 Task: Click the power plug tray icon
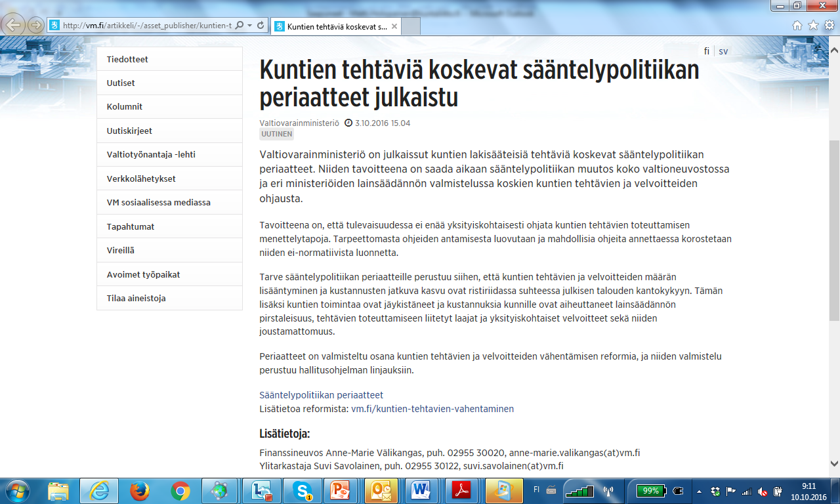(x=678, y=491)
